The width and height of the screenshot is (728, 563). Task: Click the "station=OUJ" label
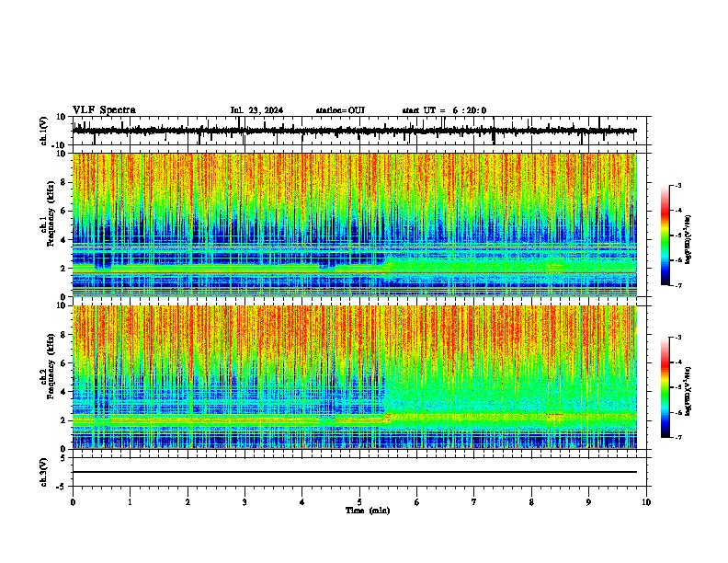pos(340,110)
